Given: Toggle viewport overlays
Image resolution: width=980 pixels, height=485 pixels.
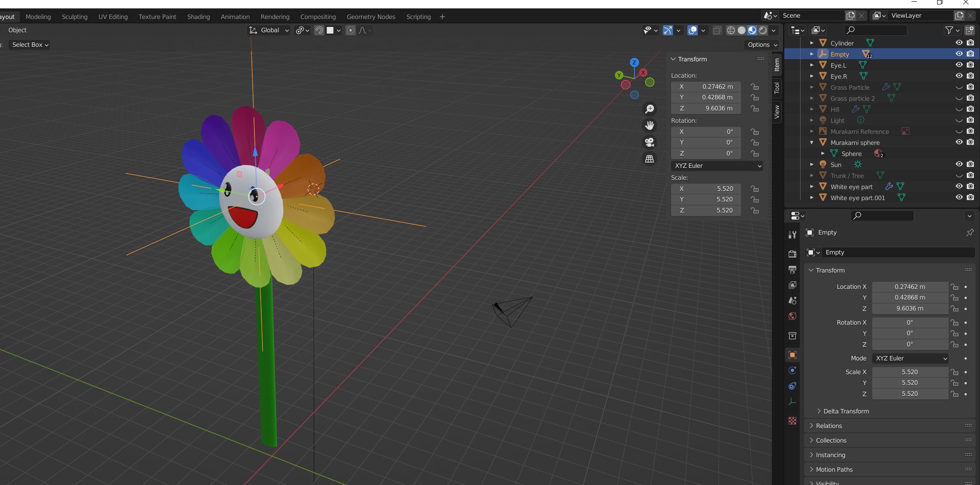Looking at the screenshot, I should click(692, 30).
